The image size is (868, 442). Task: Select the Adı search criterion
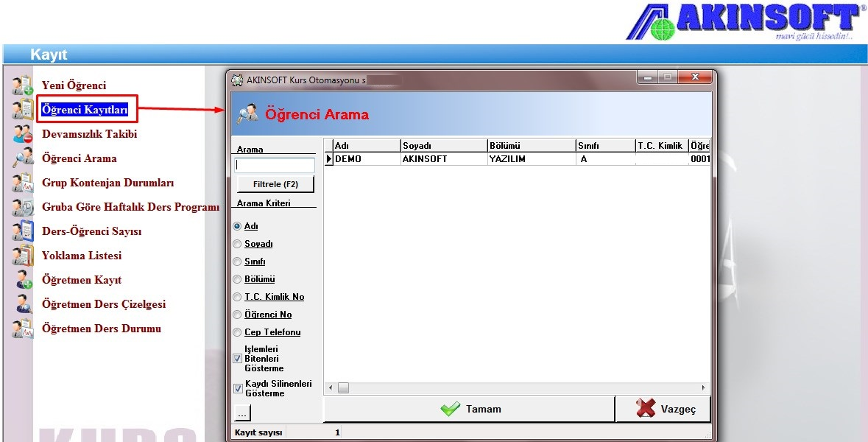[238, 226]
